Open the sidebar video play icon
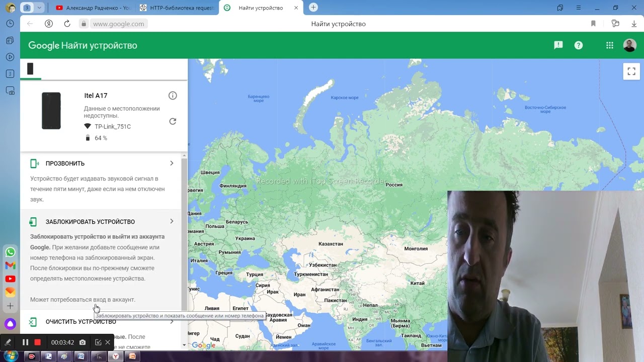The width and height of the screenshot is (644, 362). [10, 57]
